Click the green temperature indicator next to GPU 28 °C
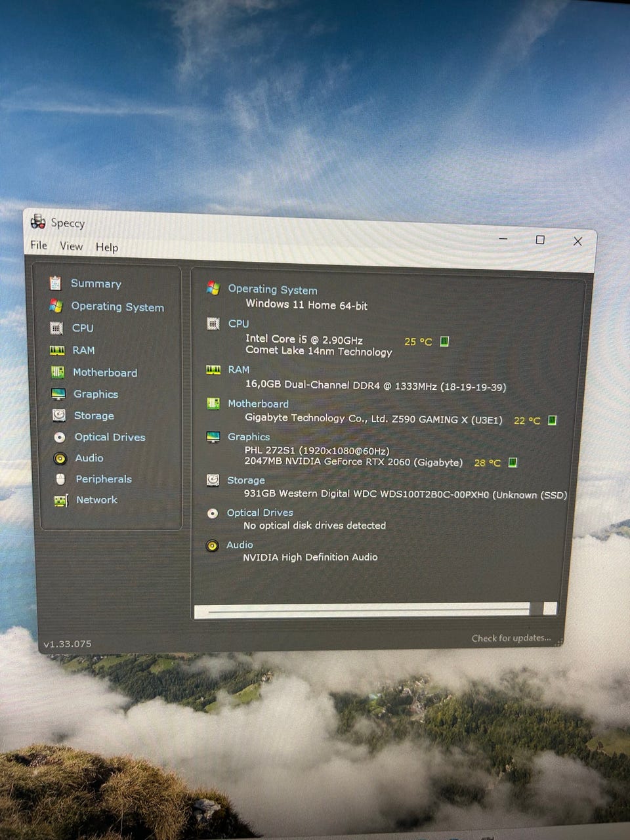 pos(513,463)
